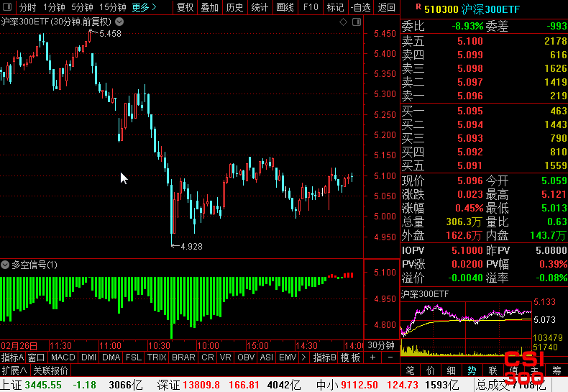The image size is (568, 392).
Task: Open the 30分钟 period selector
Action: tap(381, 345)
